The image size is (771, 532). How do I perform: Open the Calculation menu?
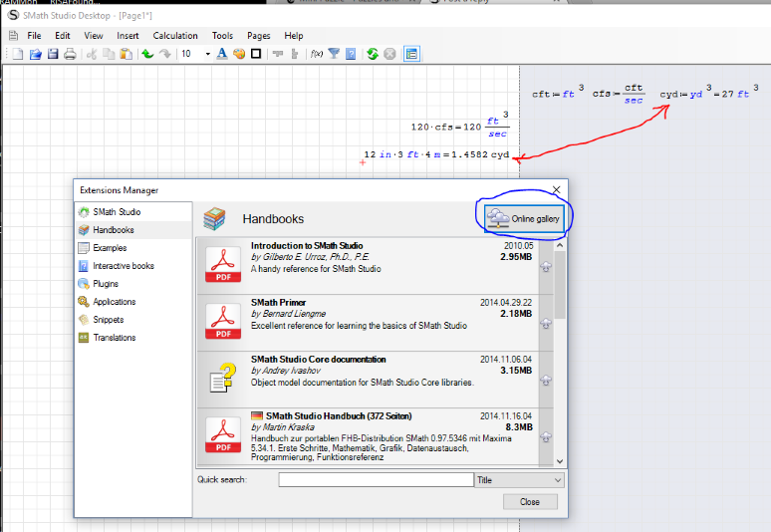pos(175,36)
